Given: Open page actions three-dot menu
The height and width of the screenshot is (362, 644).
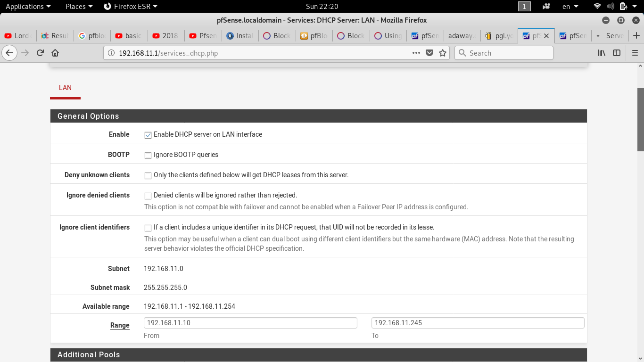Looking at the screenshot, I should [416, 53].
